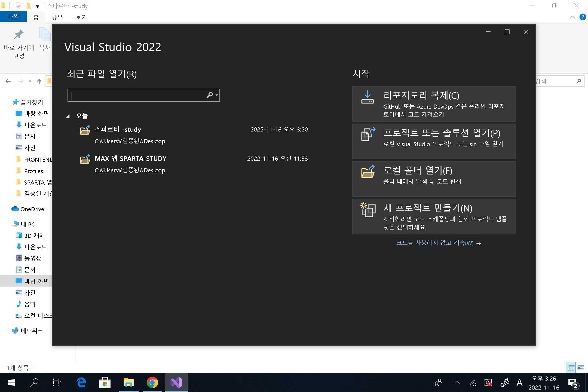Click the magnifier icon in recent files search
This screenshot has width=588, height=392.
[210, 95]
